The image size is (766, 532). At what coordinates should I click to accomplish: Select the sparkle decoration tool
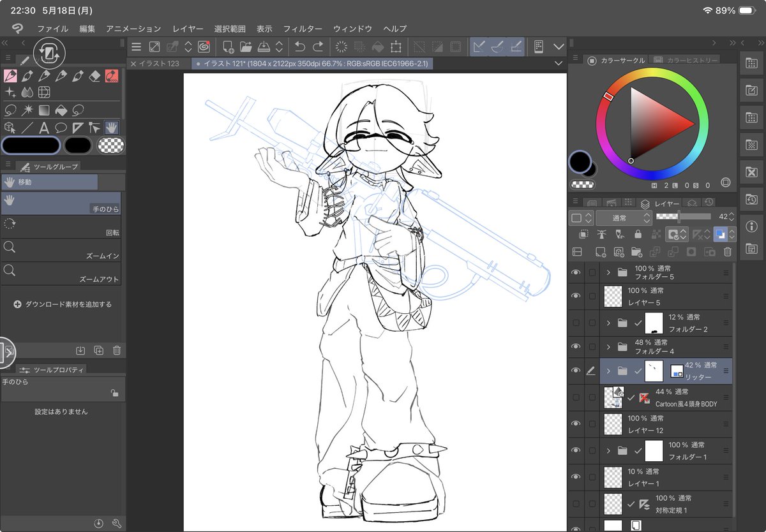10,92
